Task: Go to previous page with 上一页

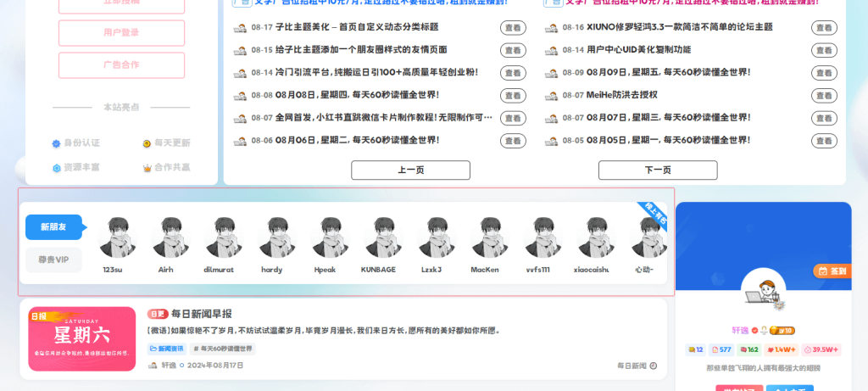Action: [x=410, y=170]
